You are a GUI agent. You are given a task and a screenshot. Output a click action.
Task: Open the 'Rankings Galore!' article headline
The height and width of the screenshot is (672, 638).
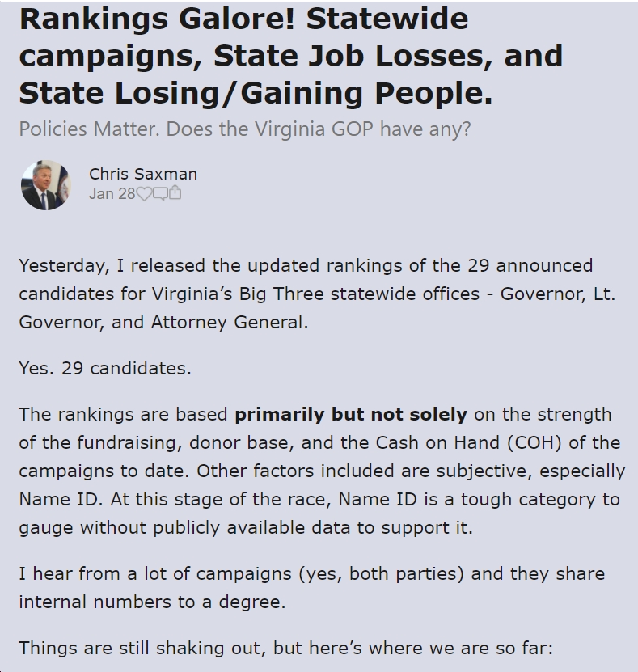click(291, 56)
